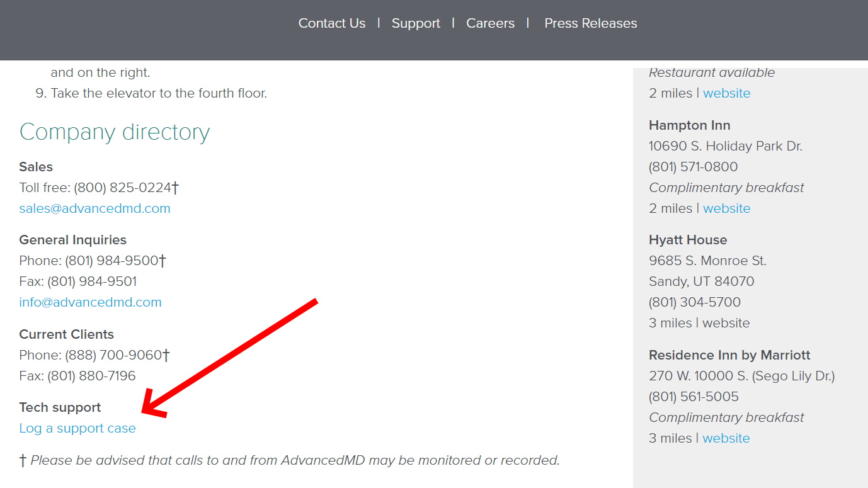Select Hampton Inn phone (801) 571-0800
This screenshot has width=868, height=488.
[694, 167]
